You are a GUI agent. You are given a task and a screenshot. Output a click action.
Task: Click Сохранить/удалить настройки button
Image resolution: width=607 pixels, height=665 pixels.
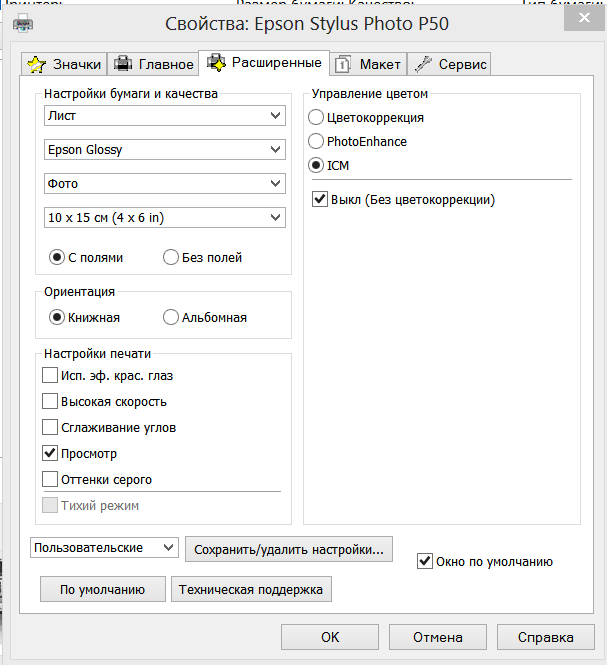[x=289, y=549]
